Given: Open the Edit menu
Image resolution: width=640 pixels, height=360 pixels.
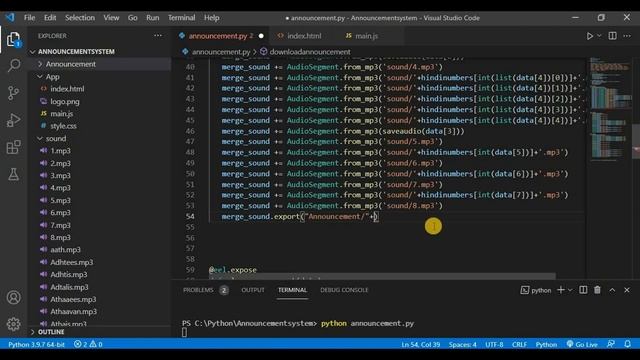Looking at the screenshot, I should click(50, 18).
